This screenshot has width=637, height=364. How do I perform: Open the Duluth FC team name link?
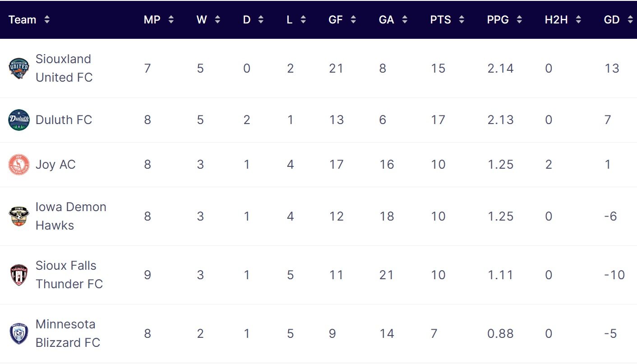[x=64, y=120]
